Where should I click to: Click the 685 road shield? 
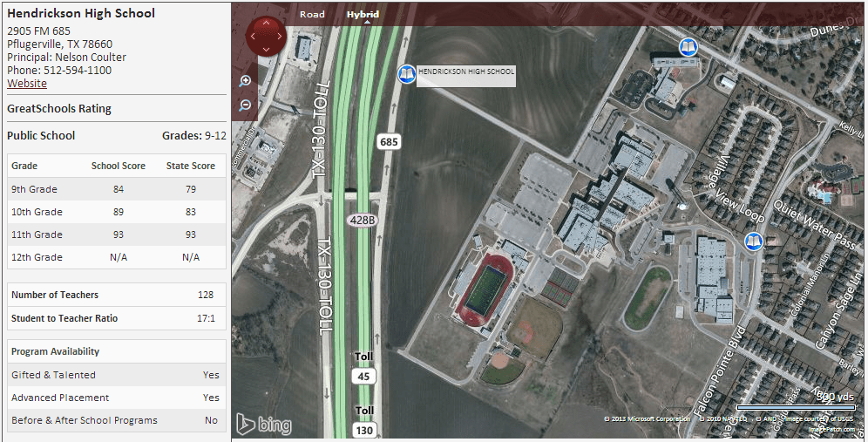click(389, 142)
